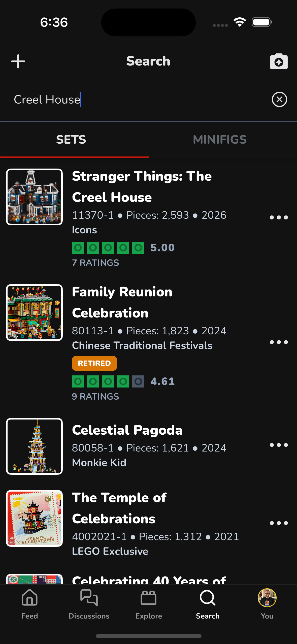Open Stranger Things: The Creel House
Screen dimensions: 297x644
(x=142, y=186)
